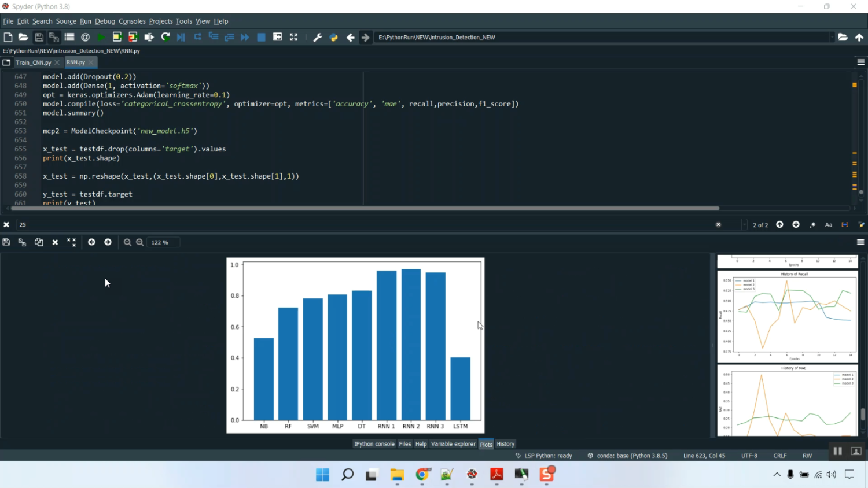
Task: Switch to the Train_CNN.py editor tab
Action: 33,62
